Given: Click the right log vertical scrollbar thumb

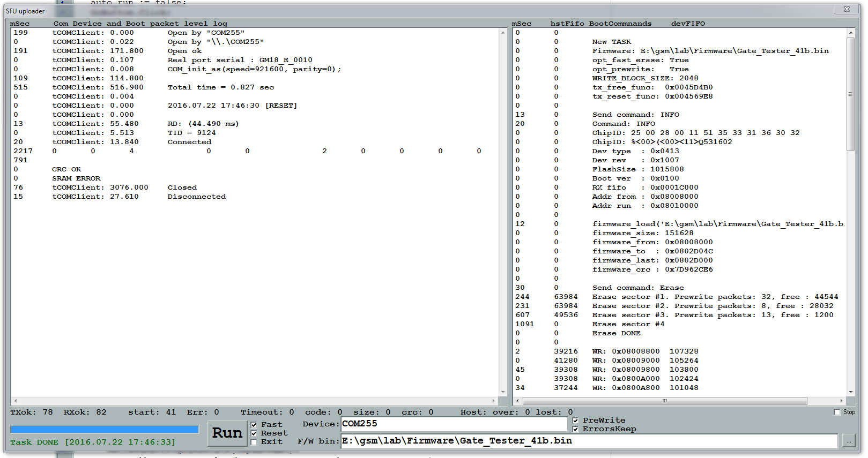Looking at the screenshot, I should 851,94.
